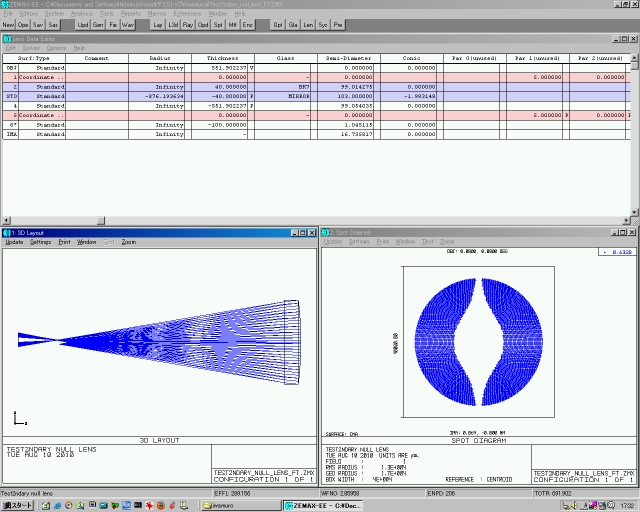Open the Editors menu
The width and height of the screenshot is (640, 512).
(29, 13)
